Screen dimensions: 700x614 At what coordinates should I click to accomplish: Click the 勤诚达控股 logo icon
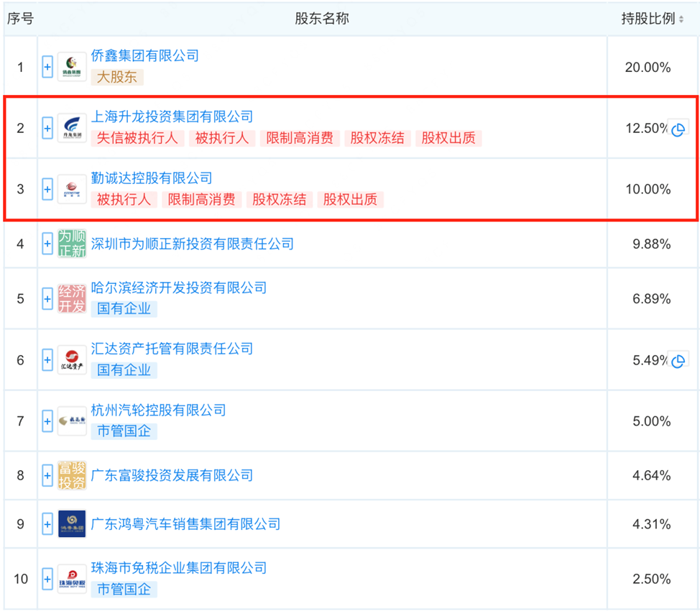(x=72, y=190)
